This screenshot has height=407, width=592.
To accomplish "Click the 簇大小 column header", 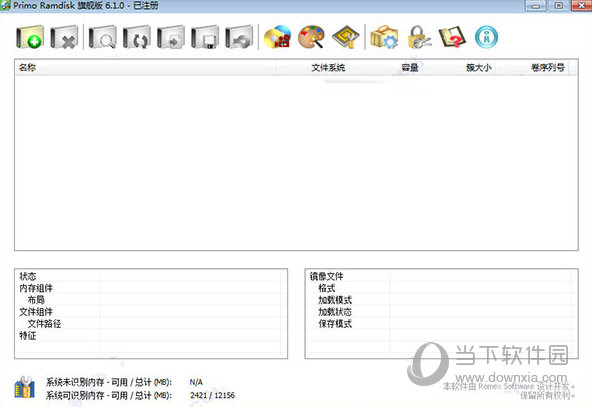I will coord(478,68).
